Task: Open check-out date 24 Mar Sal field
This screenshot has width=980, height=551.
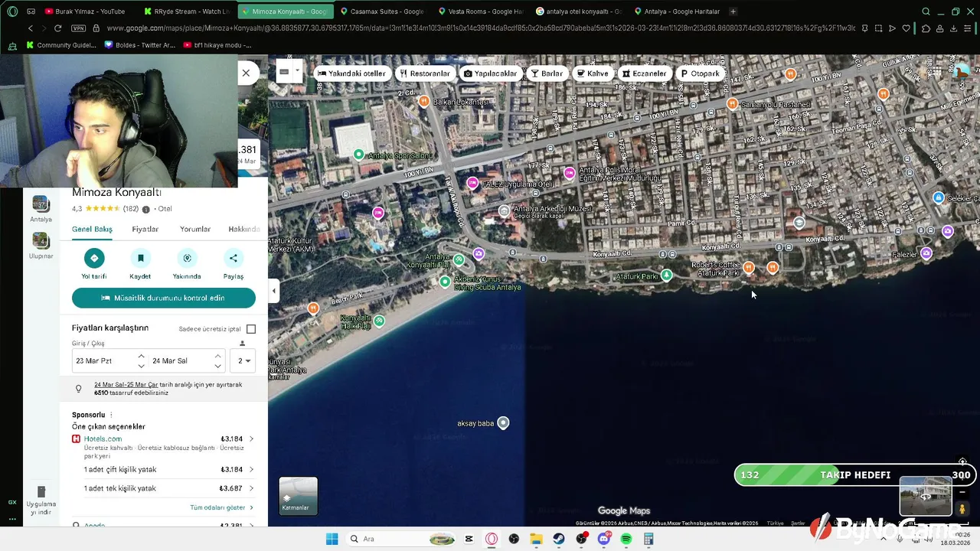Action: pos(181,360)
